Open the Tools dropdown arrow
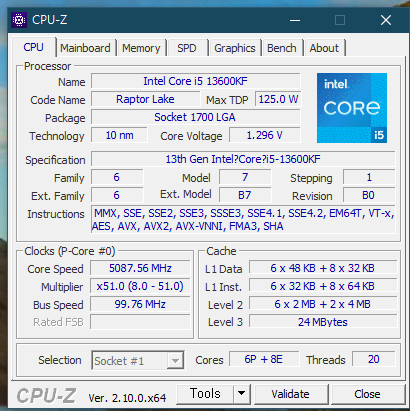The height and width of the screenshot is (411, 410). coord(242,394)
